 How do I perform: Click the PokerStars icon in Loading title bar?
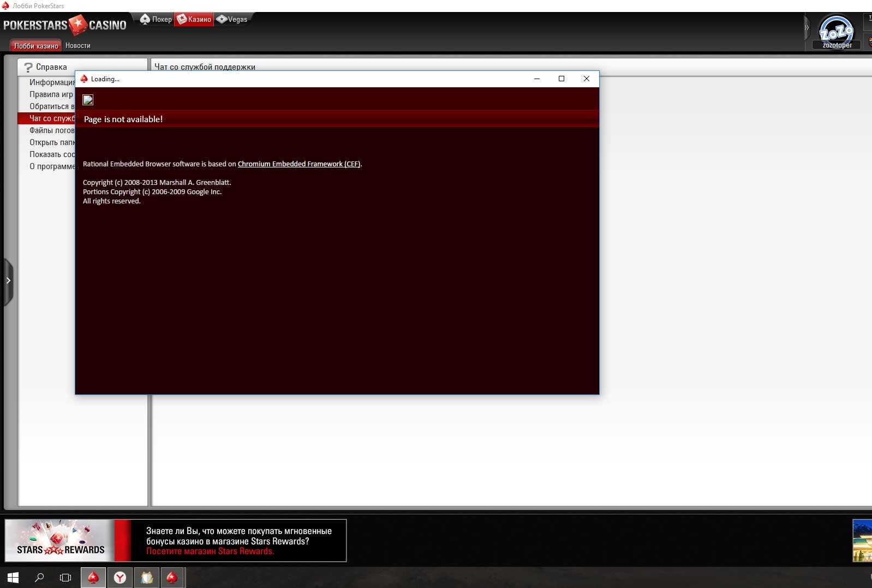click(x=84, y=79)
